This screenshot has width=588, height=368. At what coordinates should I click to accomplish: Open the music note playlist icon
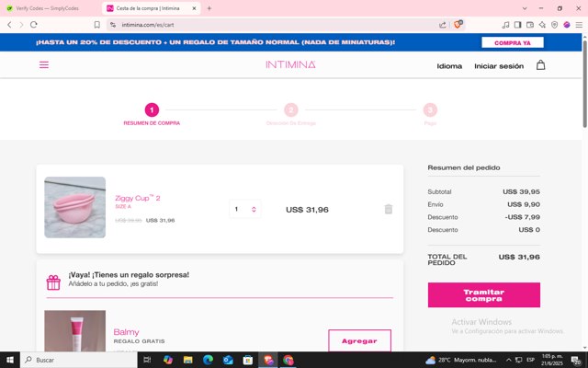coord(505,25)
